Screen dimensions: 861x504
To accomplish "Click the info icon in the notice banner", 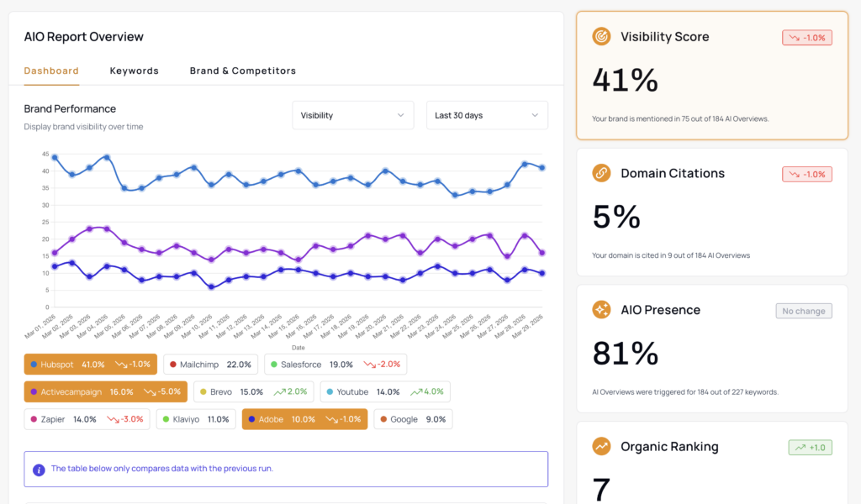I will tap(39, 470).
